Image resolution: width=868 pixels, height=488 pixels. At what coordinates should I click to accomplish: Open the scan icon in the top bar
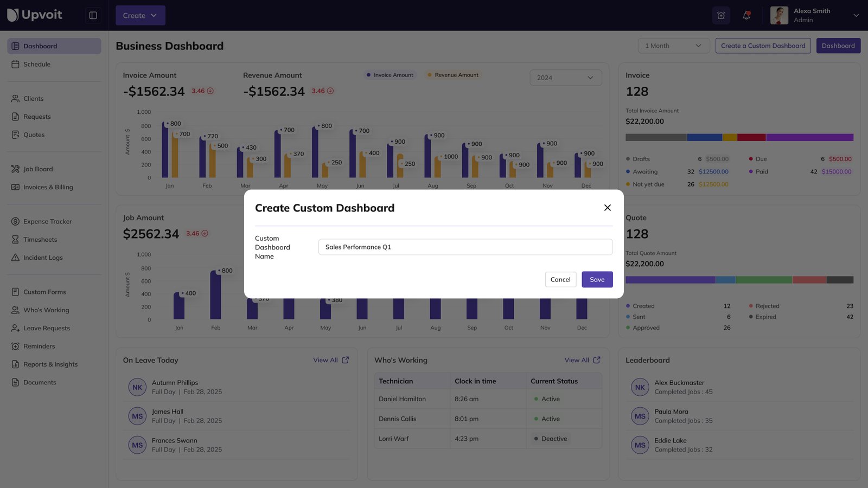click(x=720, y=15)
